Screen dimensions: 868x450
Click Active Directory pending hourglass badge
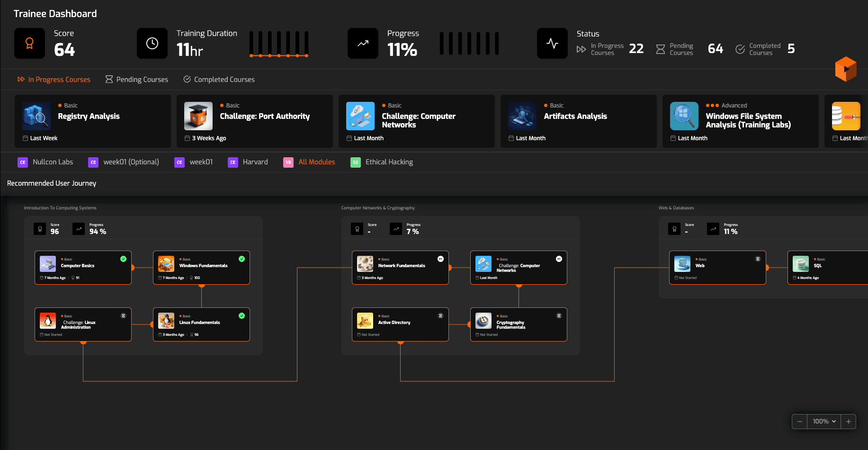click(440, 315)
